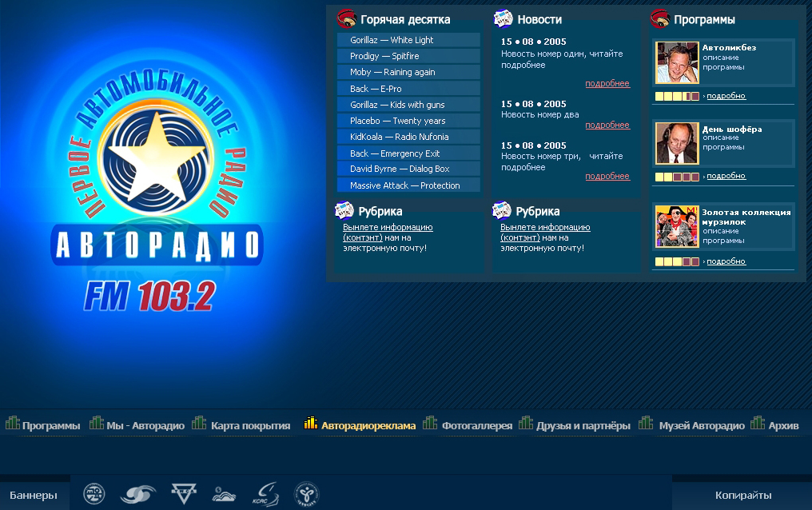Click the steering-wheel icon on Горячая десятка panel
812x510 pixels.
345,18
